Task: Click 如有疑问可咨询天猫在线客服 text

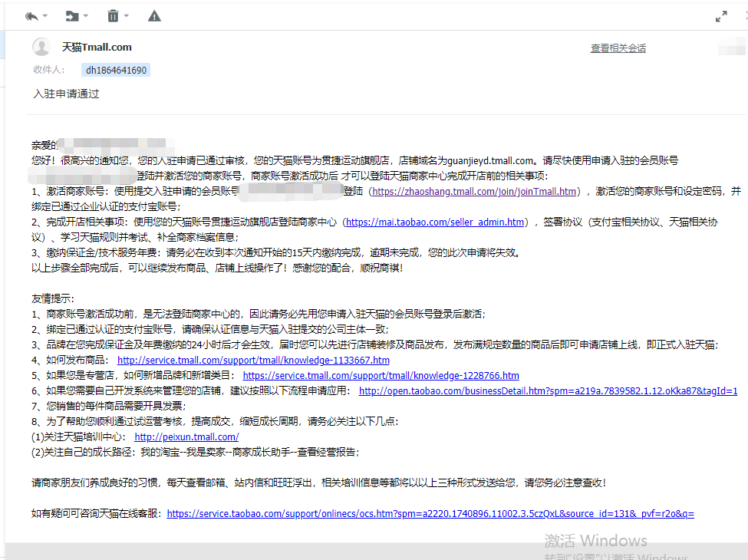Action: (97, 514)
